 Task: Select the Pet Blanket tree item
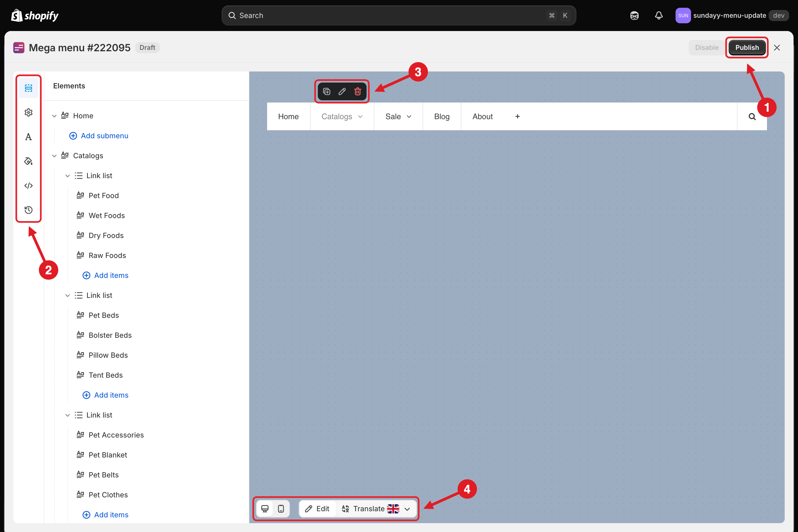click(108, 455)
